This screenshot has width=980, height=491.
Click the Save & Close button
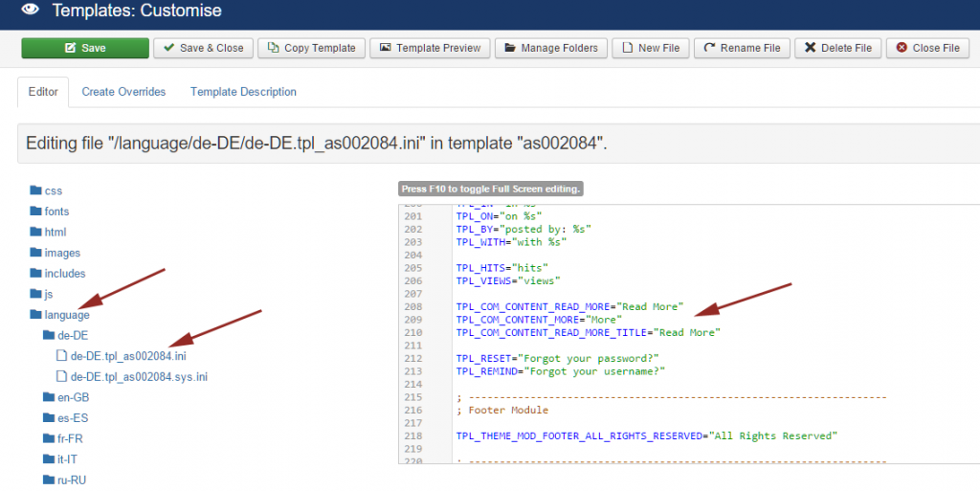pyautogui.click(x=203, y=48)
